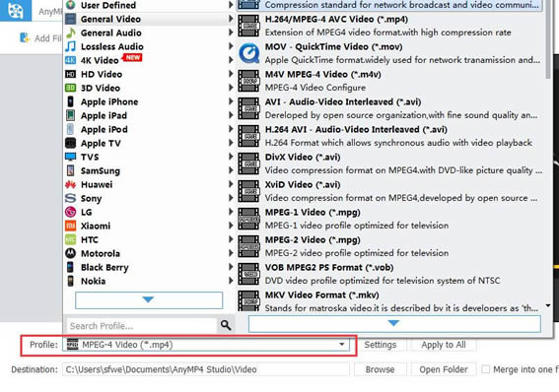This screenshot has width=559, height=392.
Task: Expand the Sony submenu arrow
Action: 231,198
